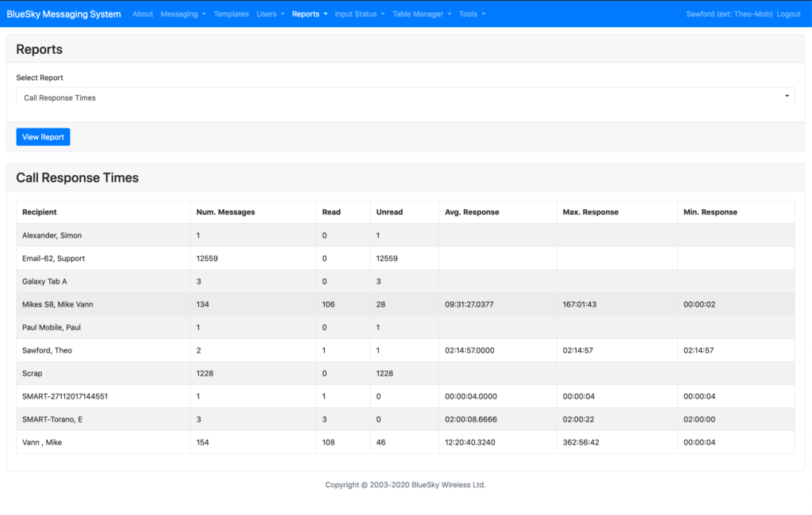The image size is (812, 515).
Task: Click max response 02:00:22
Action: tap(578, 419)
